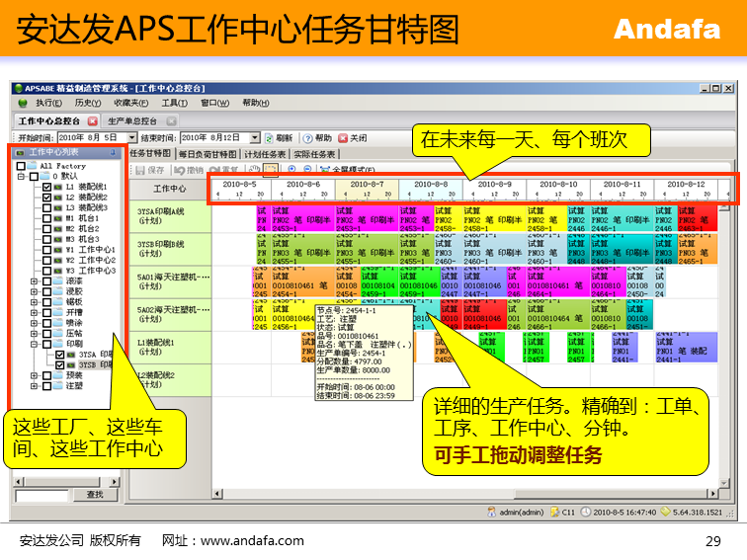Click the red 关闭 close toolbar icon
Screen dimensions: 747x560
coord(343,138)
